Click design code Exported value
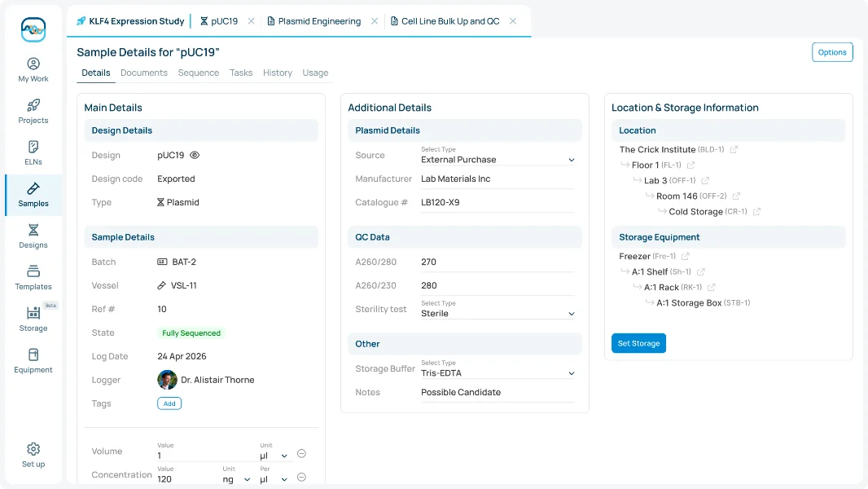Viewport: 868px width, 489px height. [x=176, y=178]
